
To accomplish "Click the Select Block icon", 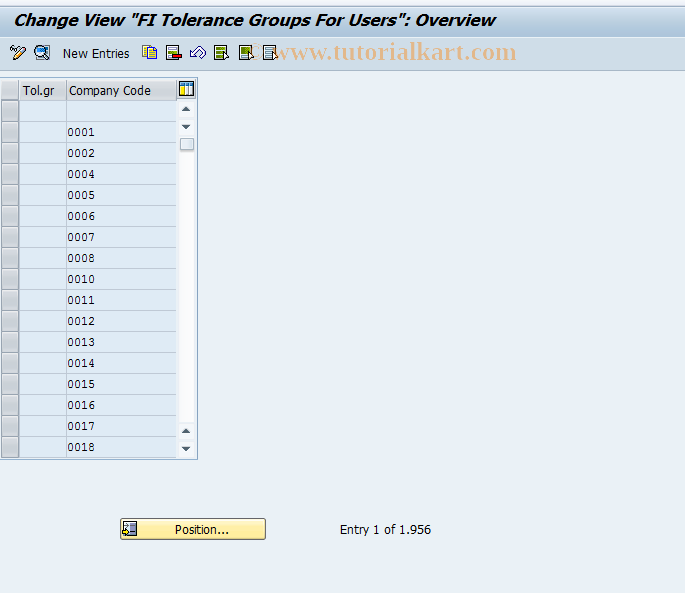I will click(246, 53).
